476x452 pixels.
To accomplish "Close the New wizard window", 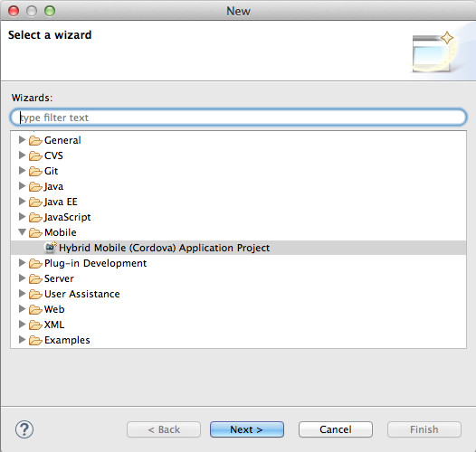I will tap(14, 11).
